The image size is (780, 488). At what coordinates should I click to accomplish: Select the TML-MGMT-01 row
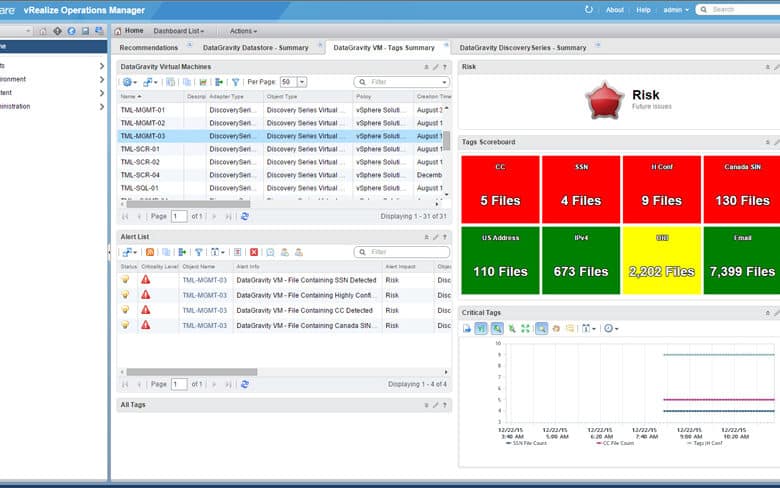click(x=281, y=110)
